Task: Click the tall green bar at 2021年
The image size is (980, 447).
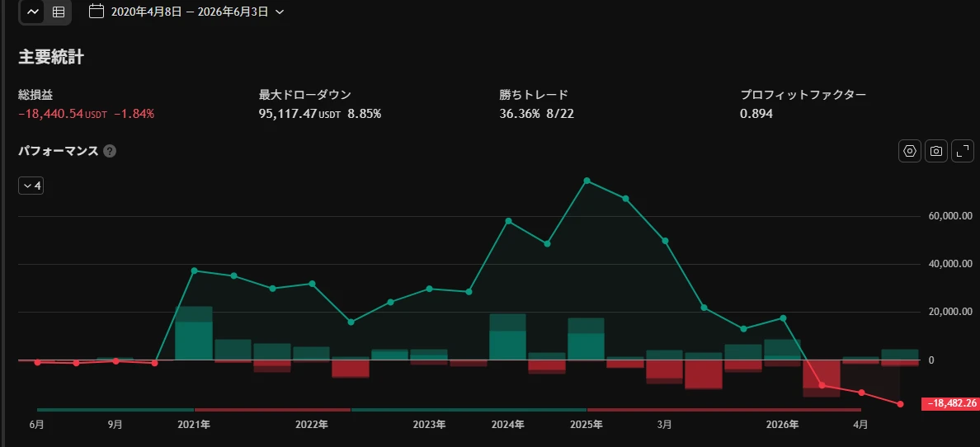Action: 194,332
